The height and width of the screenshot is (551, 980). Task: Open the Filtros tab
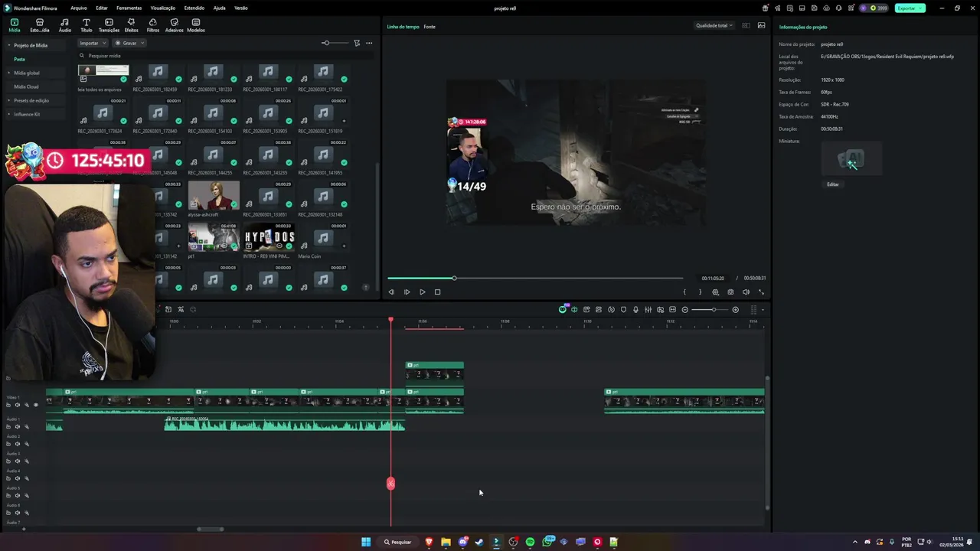(x=152, y=26)
